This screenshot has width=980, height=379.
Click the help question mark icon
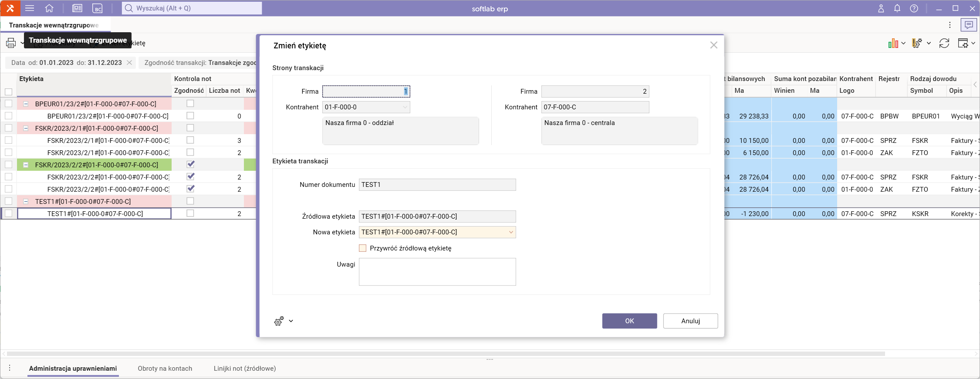click(914, 8)
